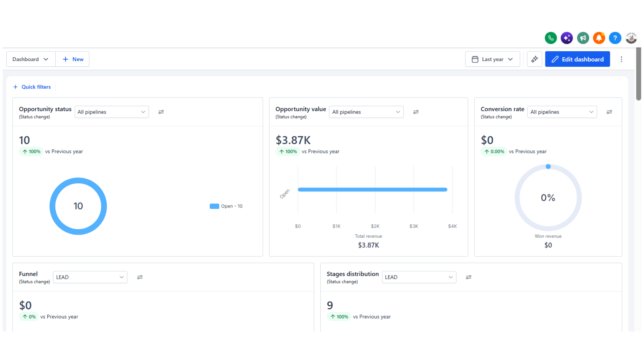644x362 pixels.
Task: Open the user profile avatar
Action: pos(631,38)
